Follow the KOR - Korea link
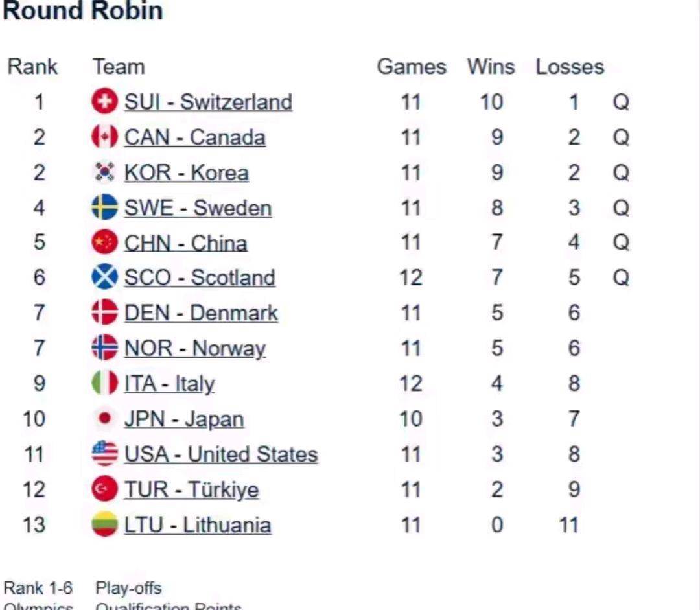This screenshot has width=700, height=610. coord(186,173)
